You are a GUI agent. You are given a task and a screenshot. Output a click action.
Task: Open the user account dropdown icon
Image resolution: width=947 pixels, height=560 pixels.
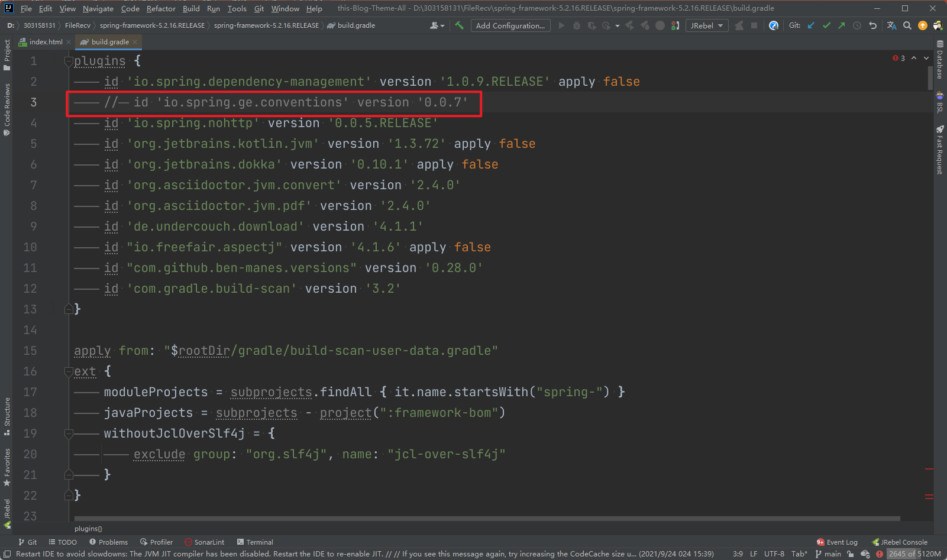(437, 25)
